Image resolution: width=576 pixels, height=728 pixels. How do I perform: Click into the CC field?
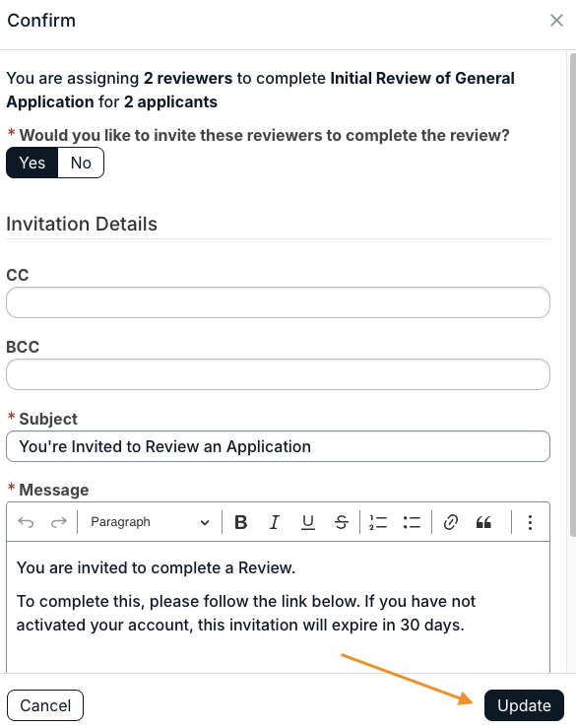click(x=278, y=302)
